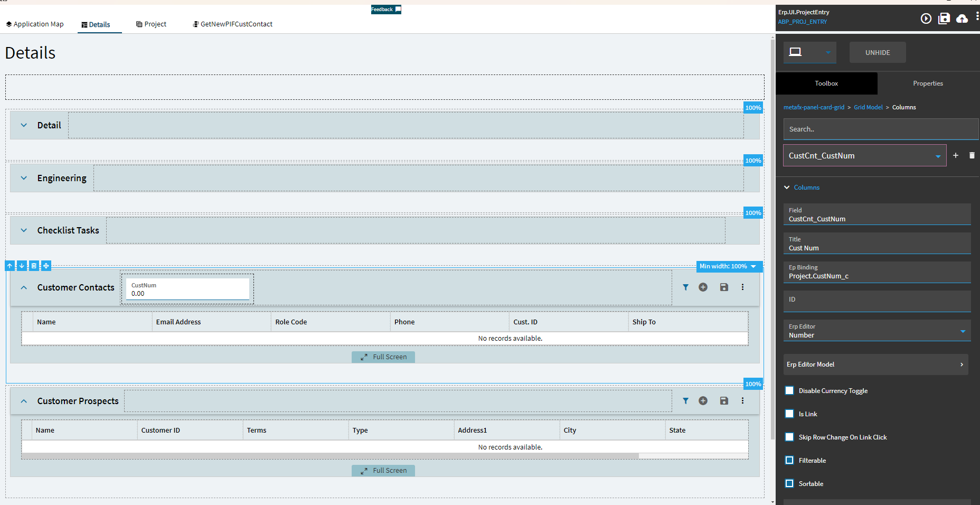The width and height of the screenshot is (980, 505).
Task: Click save icon in Customer Contacts panel
Action: 724,287
